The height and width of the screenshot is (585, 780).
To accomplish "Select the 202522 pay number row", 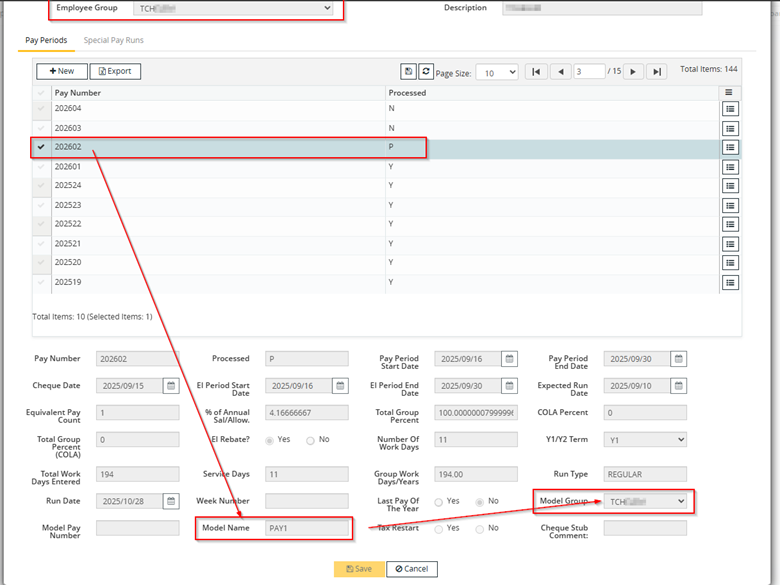I will pyautogui.click(x=376, y=224).
